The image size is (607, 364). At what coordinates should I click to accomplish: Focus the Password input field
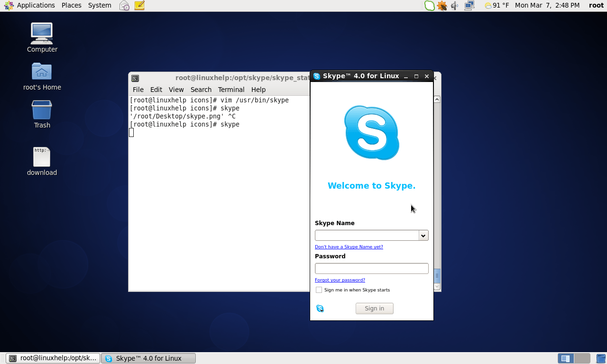[x=371, y=269]
